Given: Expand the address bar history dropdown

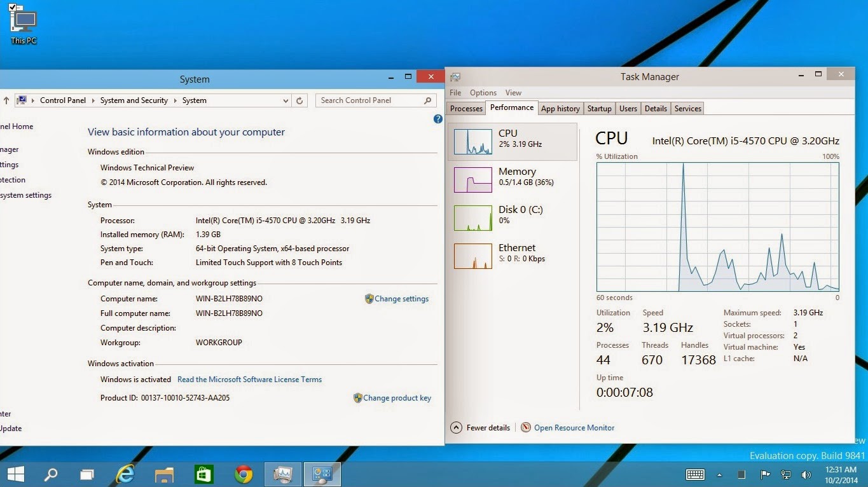Looking at the screenshot, I should [286, 100].
